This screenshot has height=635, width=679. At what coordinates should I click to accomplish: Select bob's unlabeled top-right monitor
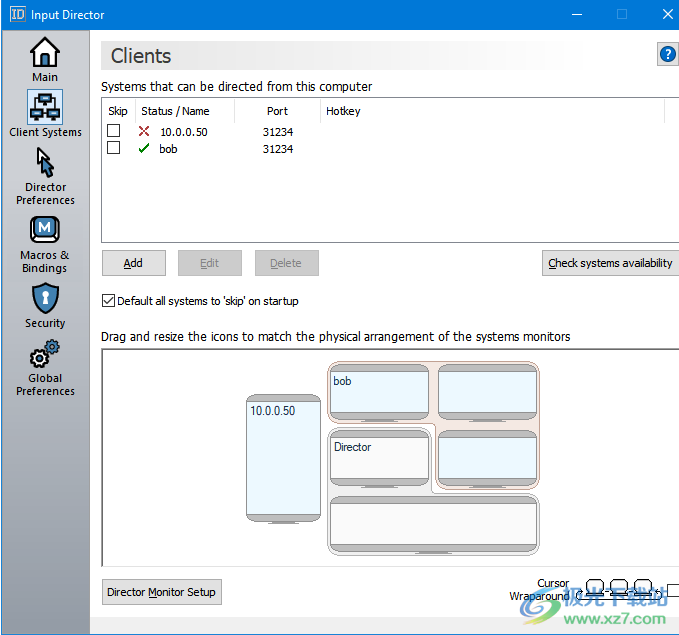(x=487, y=392)
